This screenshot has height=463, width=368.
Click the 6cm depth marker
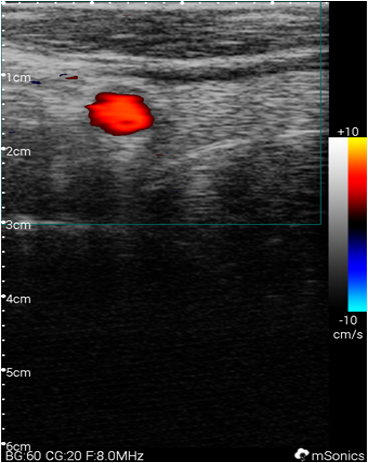[x=19, y=446]
